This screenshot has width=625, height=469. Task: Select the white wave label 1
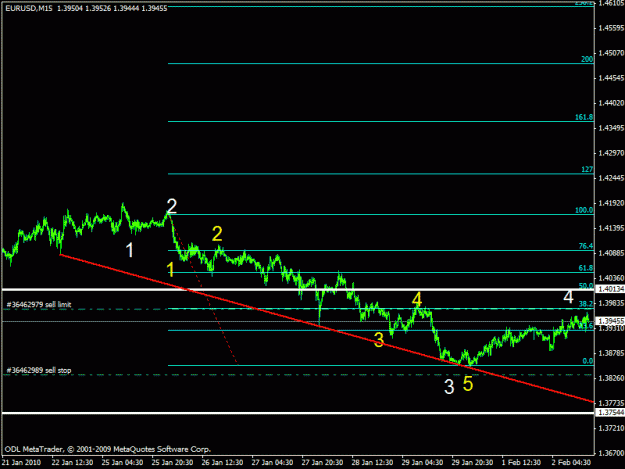(129, 250)
